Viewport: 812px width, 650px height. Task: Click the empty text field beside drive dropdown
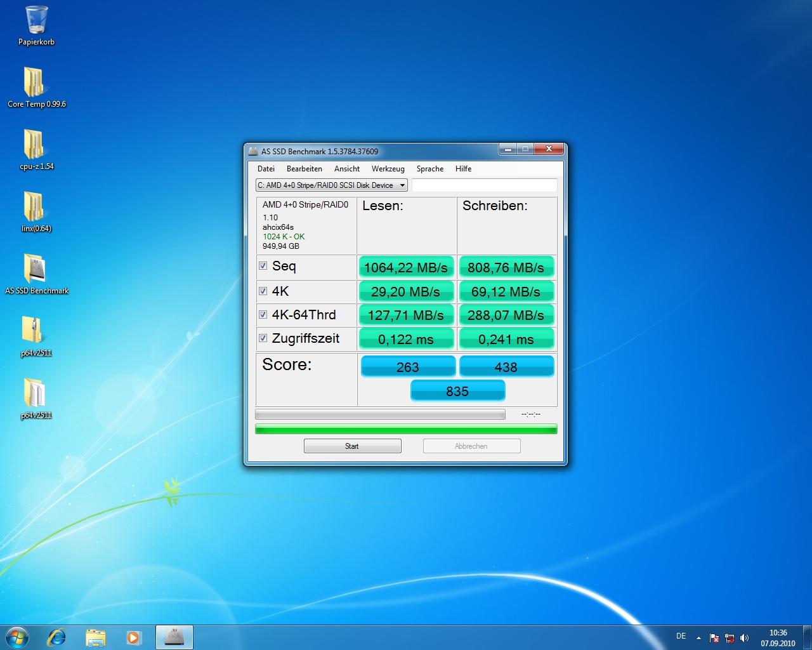pos(484,185)
